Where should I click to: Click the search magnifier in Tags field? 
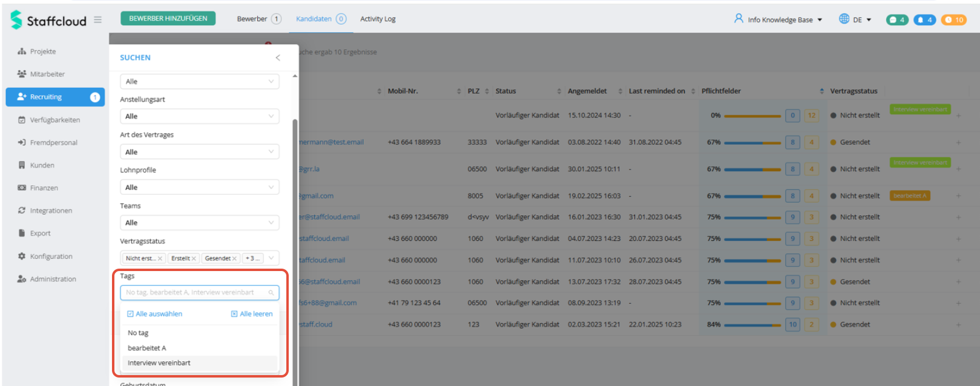(271, 293)
